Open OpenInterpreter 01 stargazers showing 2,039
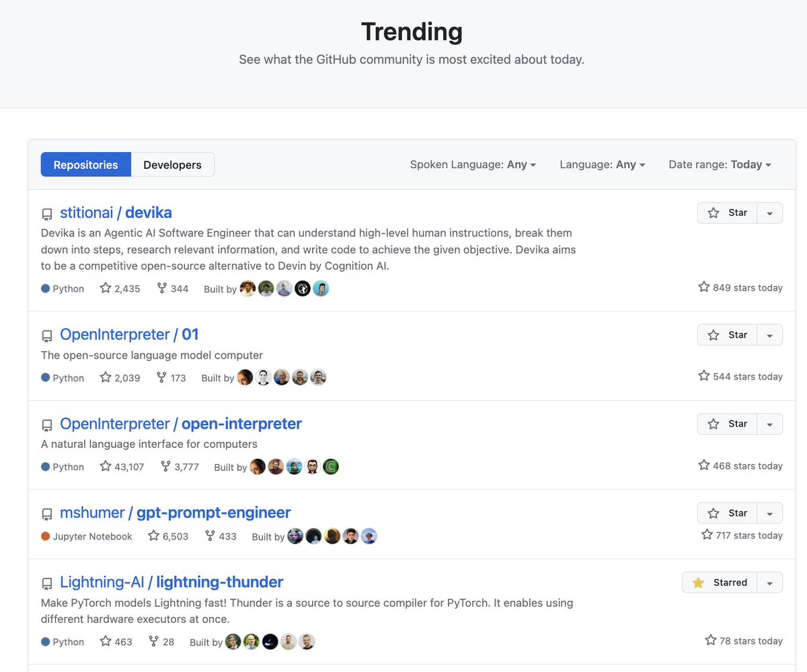The image size is (807, 672). [x=120, y=378]
